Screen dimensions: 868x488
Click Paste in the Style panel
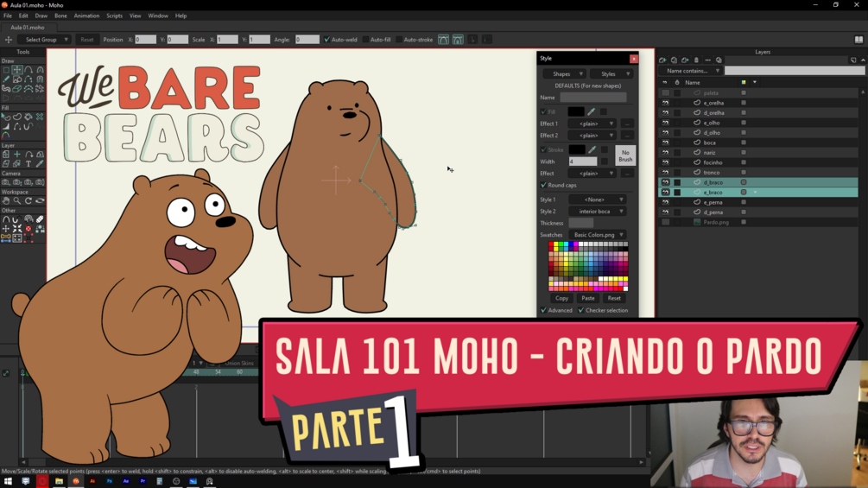588,298
